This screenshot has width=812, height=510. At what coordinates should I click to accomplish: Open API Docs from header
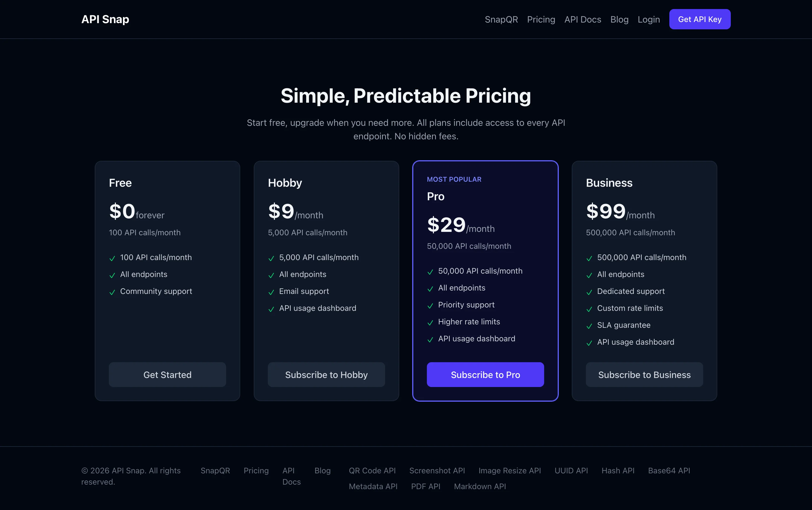tap(583, 19)
